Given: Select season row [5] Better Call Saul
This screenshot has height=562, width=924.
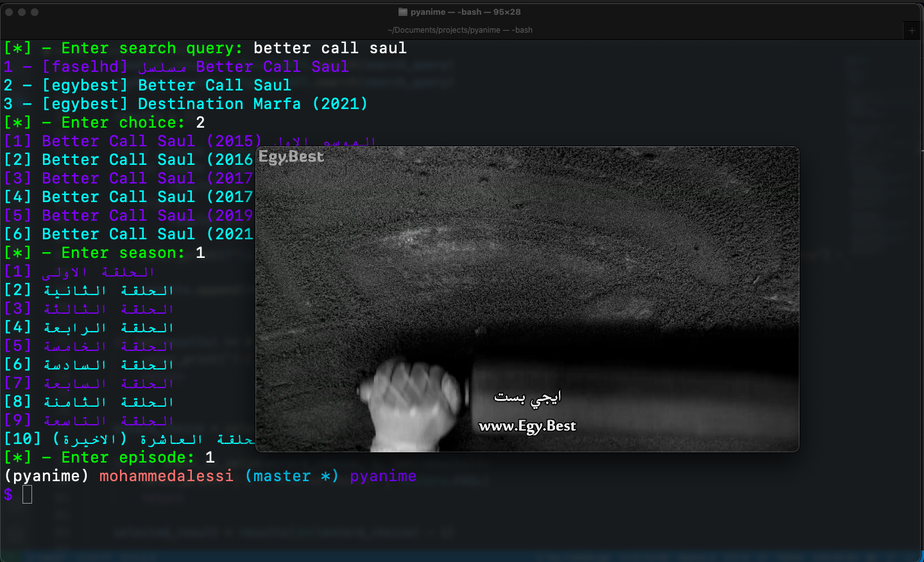Looking at the screenshot, I should pyautogui.click(x=128, y=216).
